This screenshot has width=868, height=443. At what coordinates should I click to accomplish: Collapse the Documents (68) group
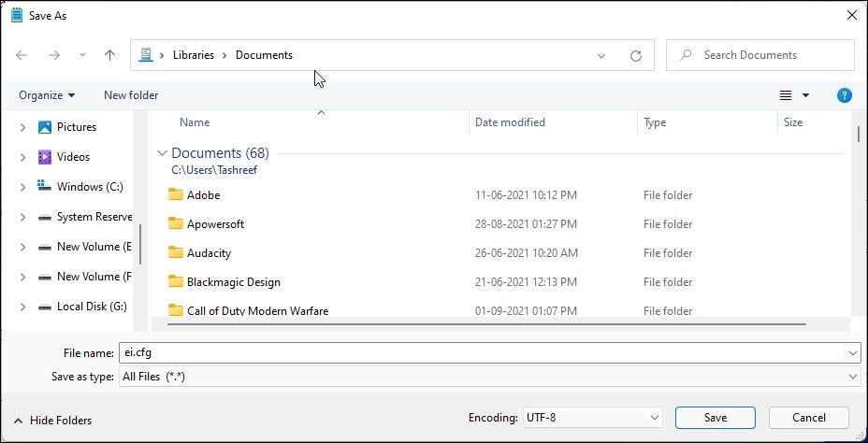click(162, 153)
